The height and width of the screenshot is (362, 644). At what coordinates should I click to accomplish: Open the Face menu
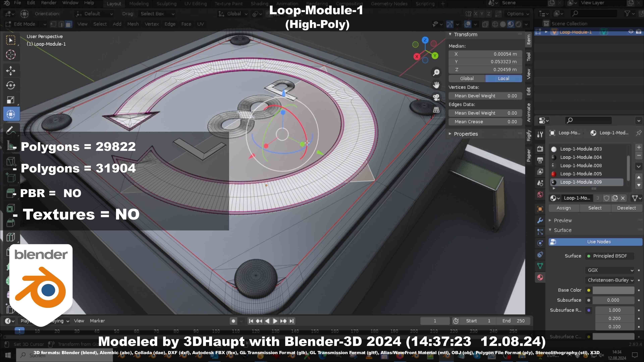pos(186,24)
